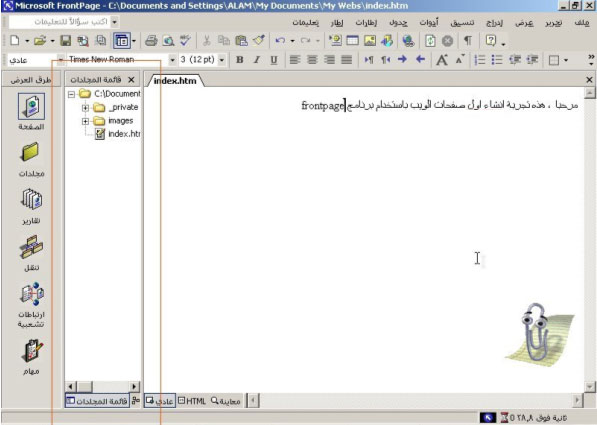This screenshot has height=425, width=597.
Task: Open the font size 3 (12 pt) dropdown
Action: tap(222, 60)
